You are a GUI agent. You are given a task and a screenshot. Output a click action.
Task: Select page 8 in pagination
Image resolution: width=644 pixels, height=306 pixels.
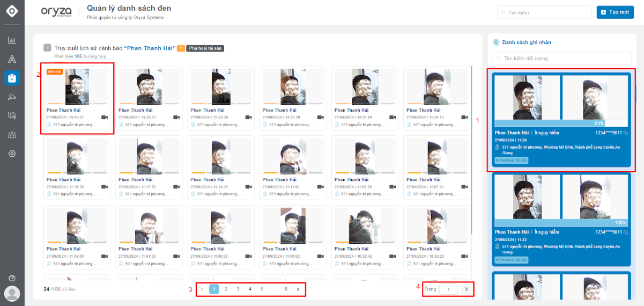click(x=286, y=289)
